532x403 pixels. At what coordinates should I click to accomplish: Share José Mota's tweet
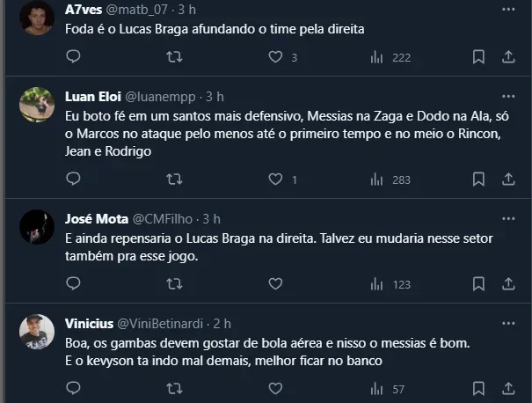(507, 284)
